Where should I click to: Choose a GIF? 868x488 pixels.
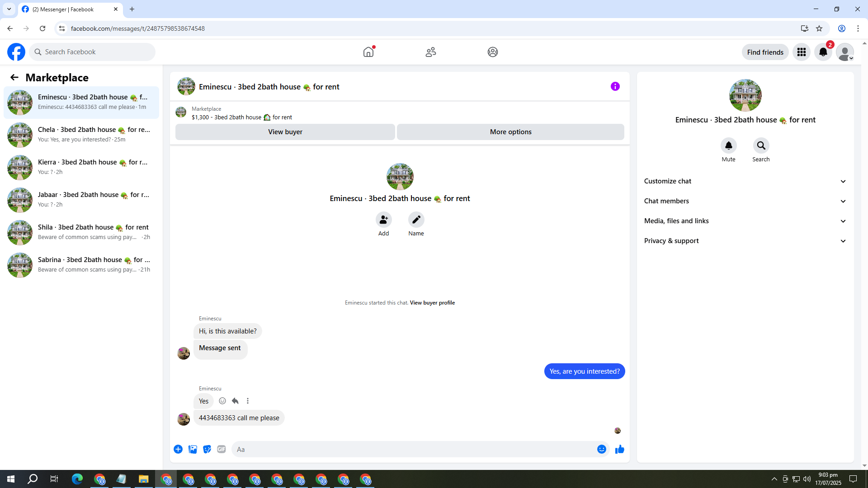[222, 449]
